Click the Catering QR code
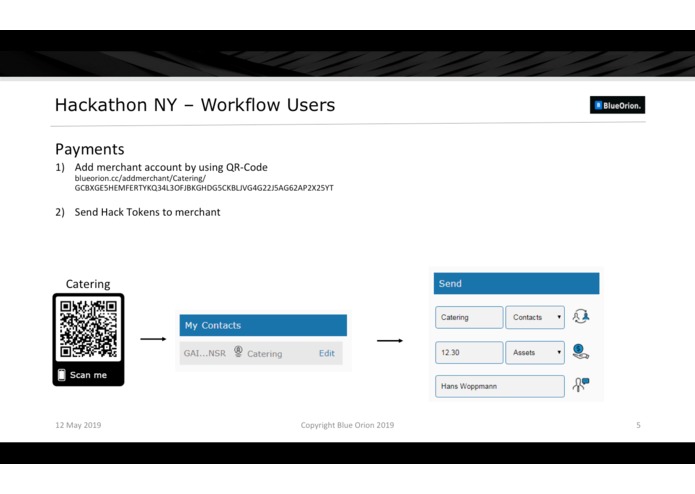Screen dimensions: 695x494 coord(88,329)
